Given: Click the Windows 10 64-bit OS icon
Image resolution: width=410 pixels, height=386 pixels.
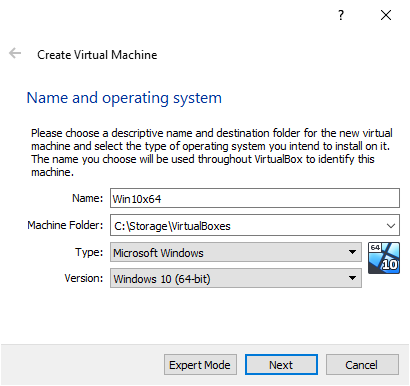Looking at the screenshot, I should point(384,258).
